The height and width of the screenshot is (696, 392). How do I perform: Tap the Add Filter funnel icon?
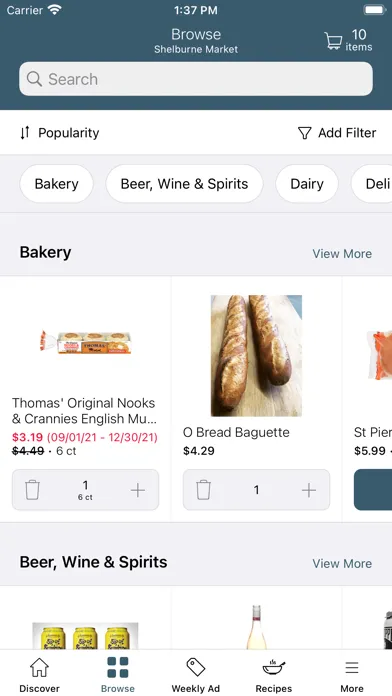[x=304, y=133]
